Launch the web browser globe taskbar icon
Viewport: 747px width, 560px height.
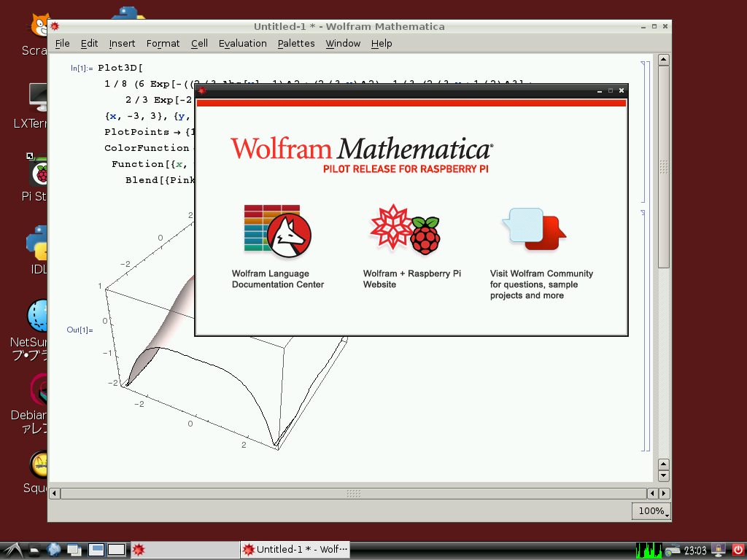[54, 550]
